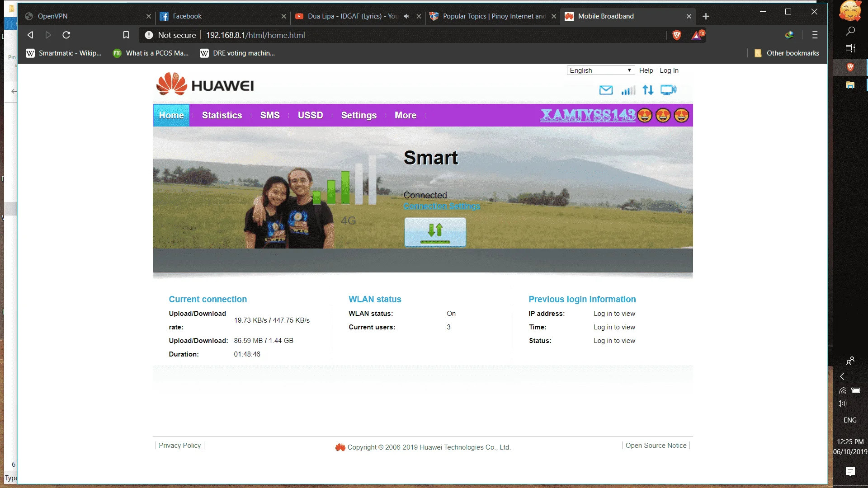Open the Smartmatic Wikipedia bookmark

64,53
